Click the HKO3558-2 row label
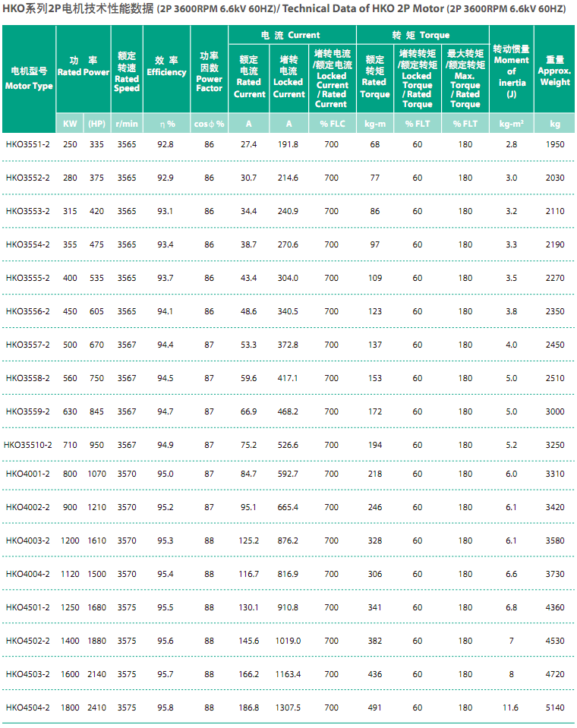 click(28, 378)
